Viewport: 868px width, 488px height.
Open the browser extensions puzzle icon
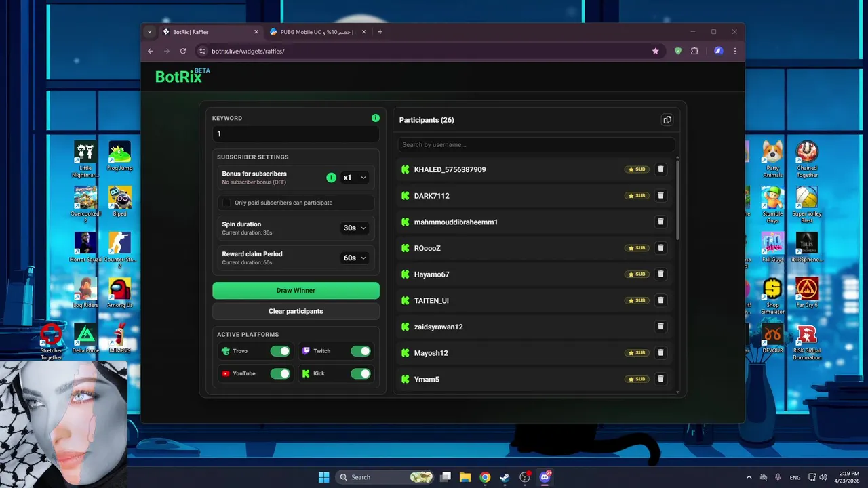[x=694, y=51]
